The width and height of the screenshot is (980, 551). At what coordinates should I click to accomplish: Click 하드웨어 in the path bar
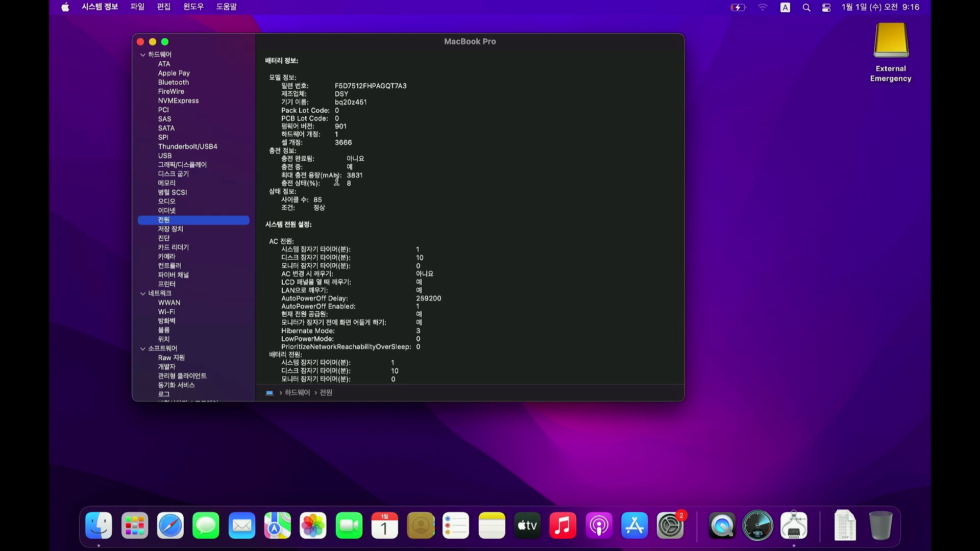(298, 392)
